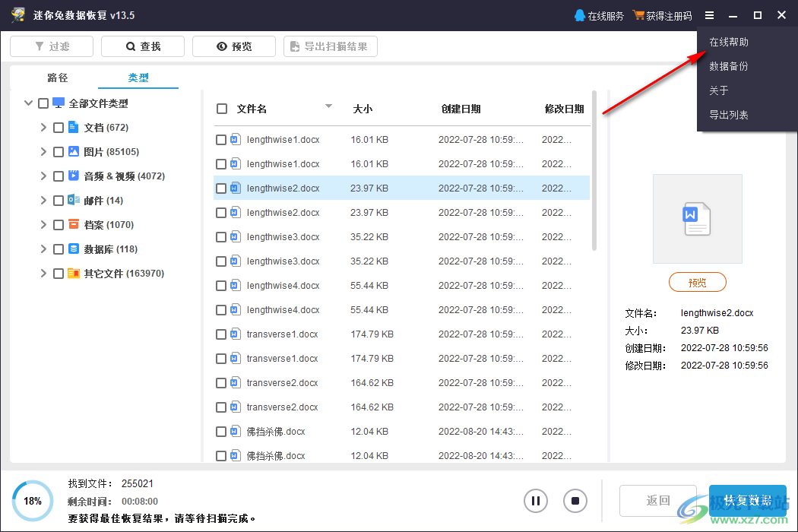The image size is (798, 532).
Task: Tick the select-all checkbox in file list header
Action: click(221, 108)
